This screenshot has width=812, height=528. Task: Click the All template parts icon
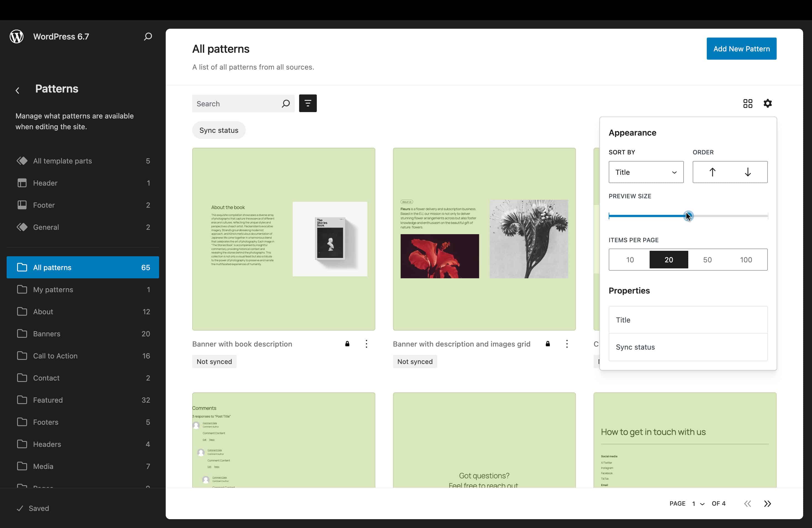[22, 161]
